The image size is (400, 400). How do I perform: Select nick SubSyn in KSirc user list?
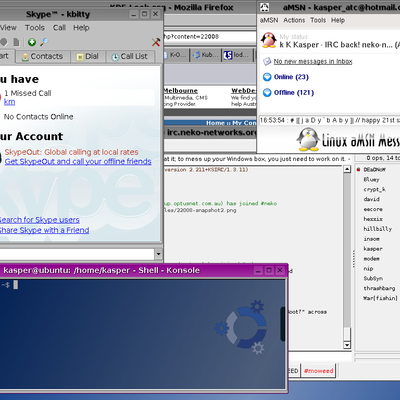[373, 278]
